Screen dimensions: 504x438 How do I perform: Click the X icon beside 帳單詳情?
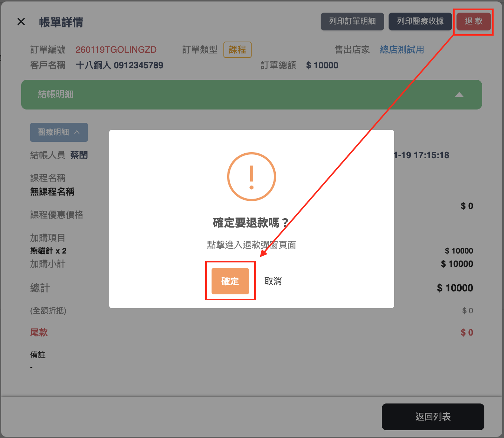(x=21, y=22)
